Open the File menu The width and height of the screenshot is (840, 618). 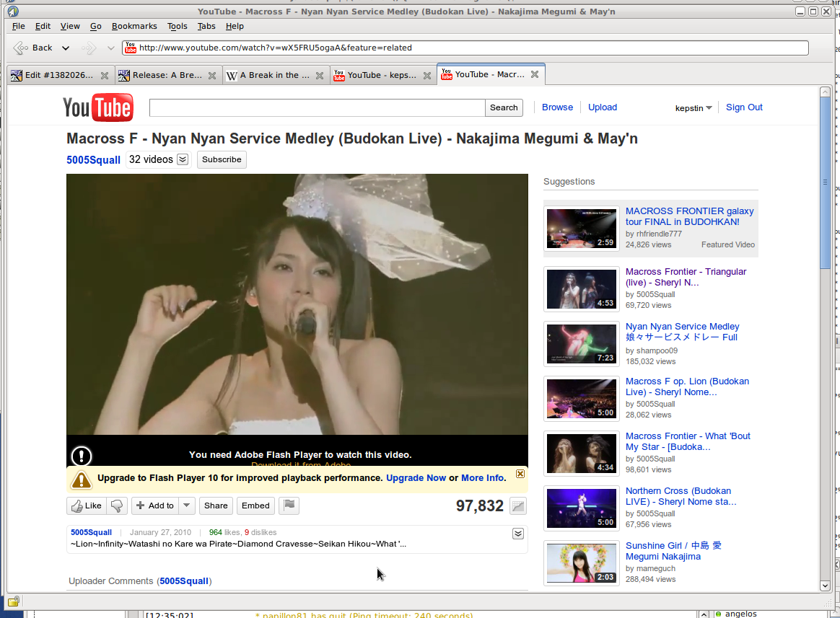coord(18,26)
